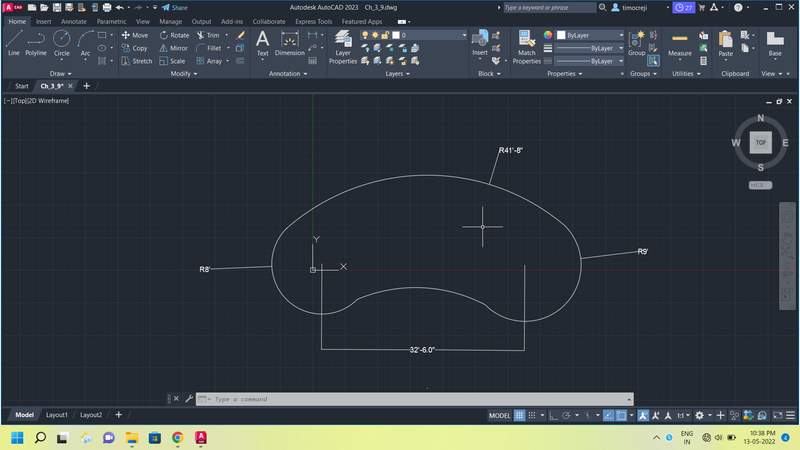
Task: Select the Measure utility
Action: pos(680,43)
